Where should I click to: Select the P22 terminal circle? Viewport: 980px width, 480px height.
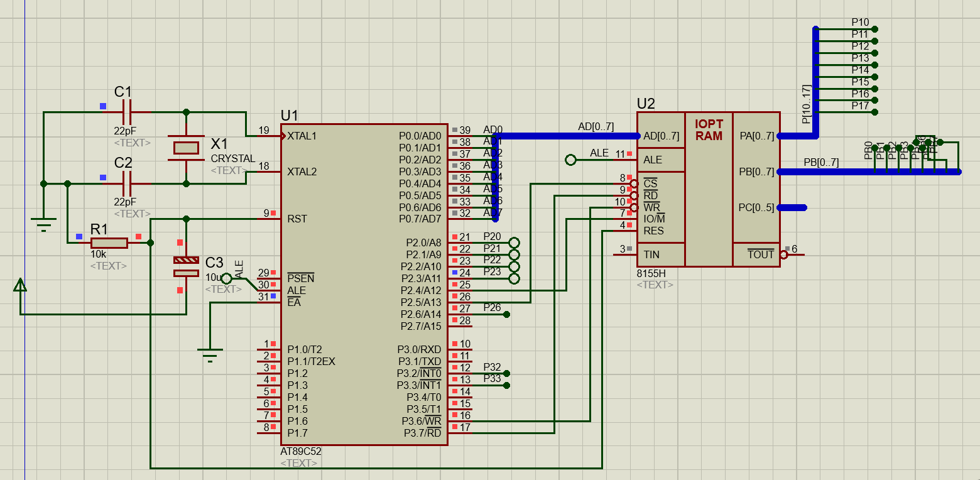[514, 266]
